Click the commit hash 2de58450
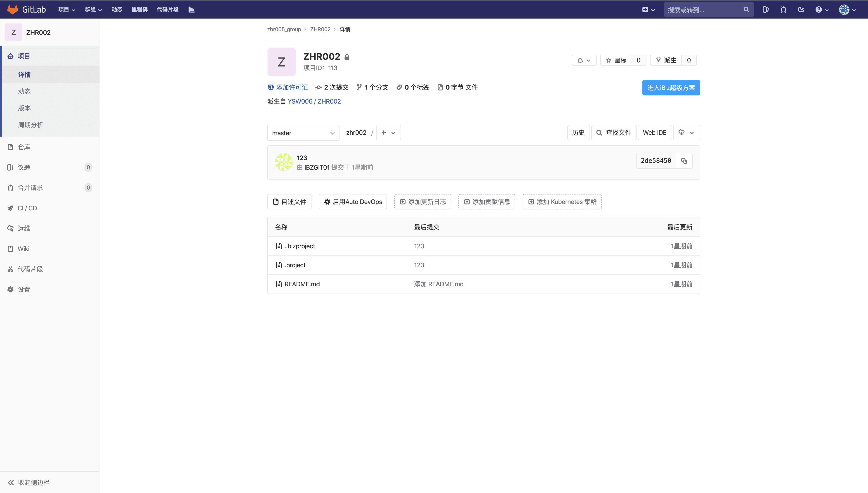 click(656, 161)
